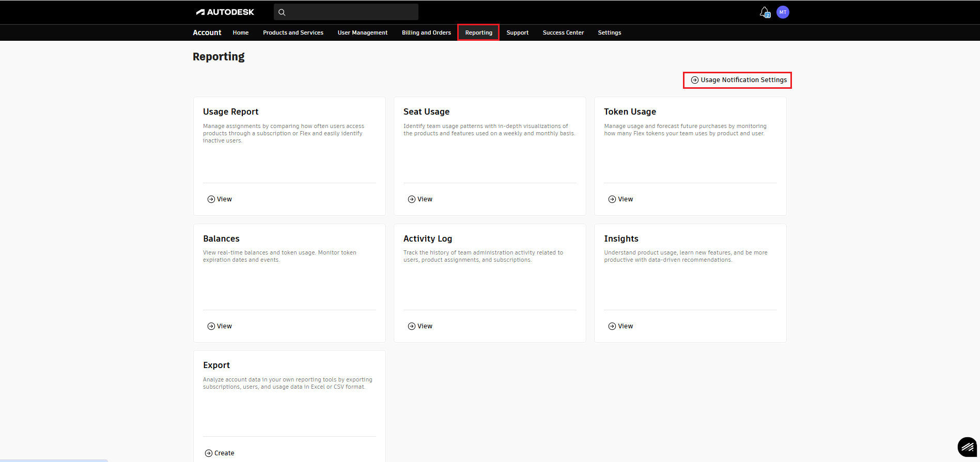Open the chat widget icon
The image size is (980, 462).
pos(967,447)
